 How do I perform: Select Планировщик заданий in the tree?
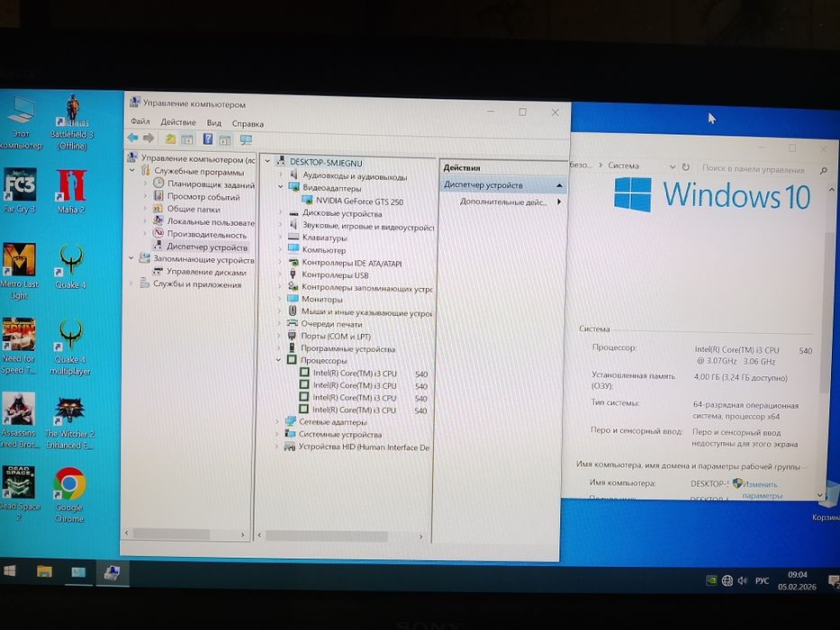point(211,184)
